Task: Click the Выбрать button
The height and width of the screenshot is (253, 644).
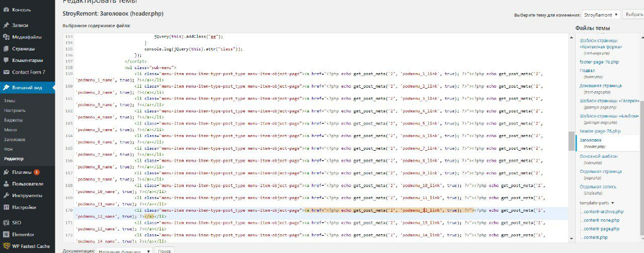Action: 633,15
